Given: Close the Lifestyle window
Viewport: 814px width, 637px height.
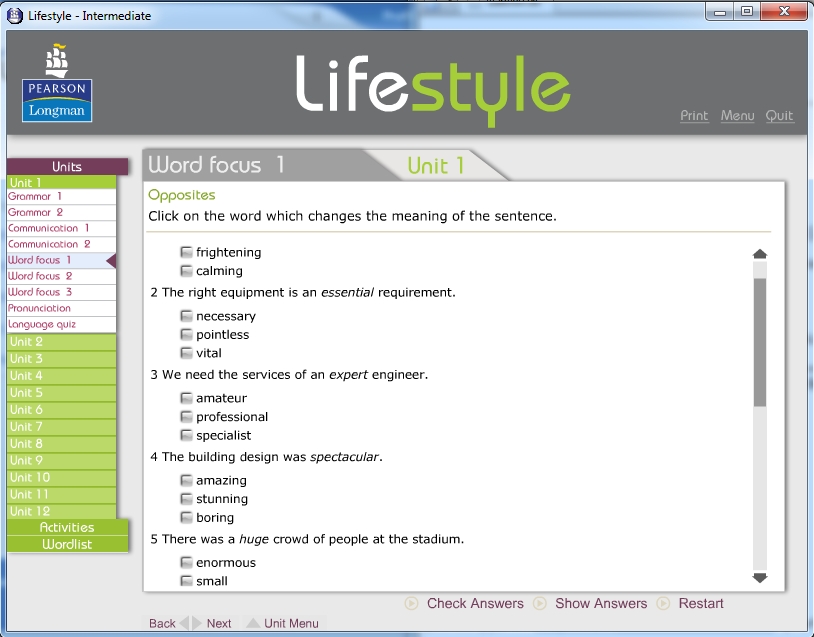Looking at the screenshot, I should pyautogui.click(x=784, y=12).
